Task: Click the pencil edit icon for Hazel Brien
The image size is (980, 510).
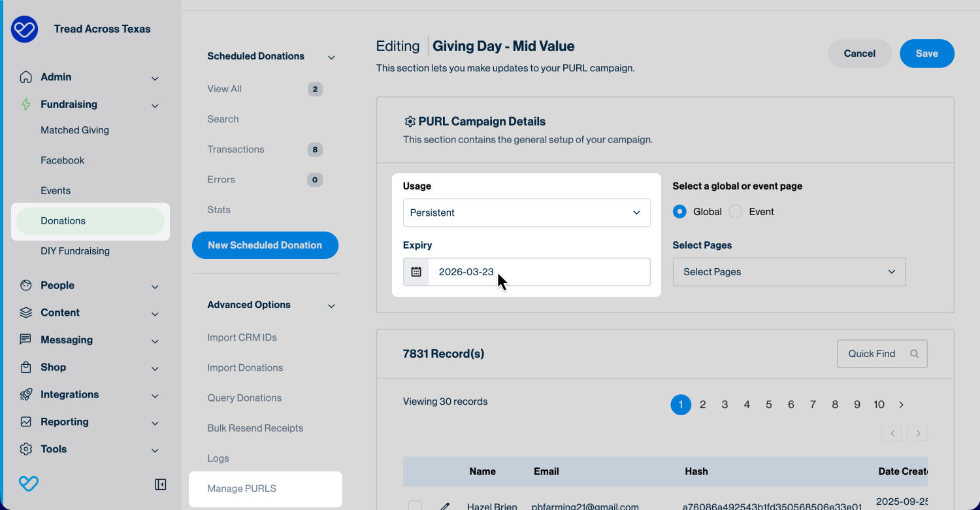Action: (445, 506)
